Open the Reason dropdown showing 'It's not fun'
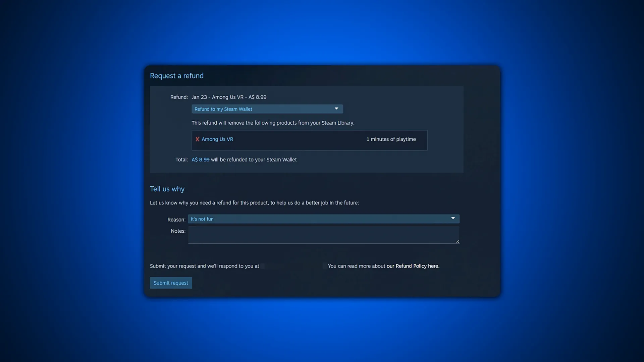The height and width of the screenshot is (362, 644). click(323, 219)
